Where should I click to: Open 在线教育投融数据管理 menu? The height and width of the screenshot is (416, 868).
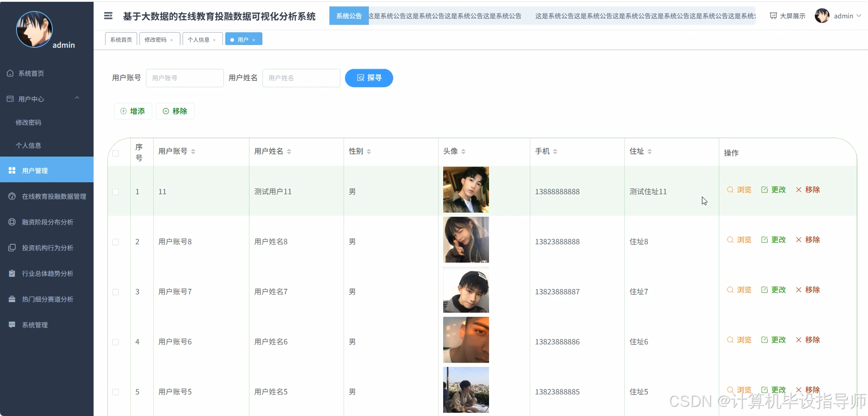tap(47, 196)
